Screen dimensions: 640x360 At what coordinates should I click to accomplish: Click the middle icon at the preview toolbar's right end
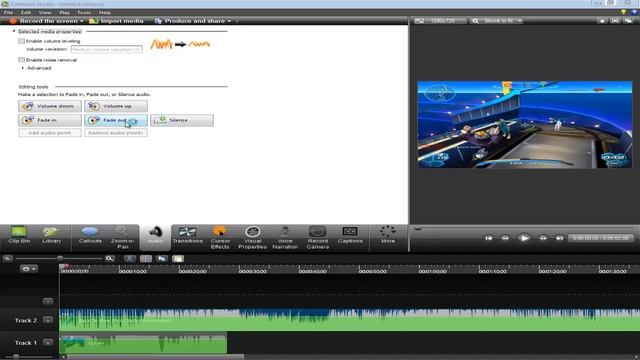615,21
